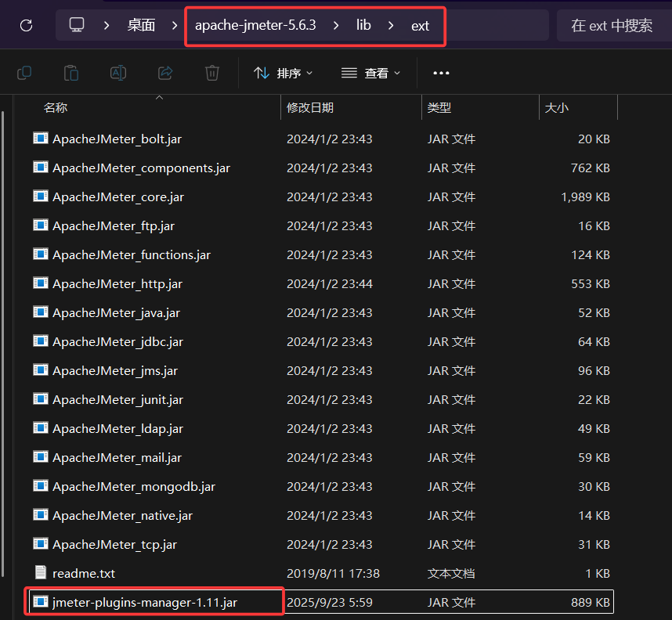
Task: Click the ApacheJMeter_jdbc.jar file icon
Action: coord(40,341)
